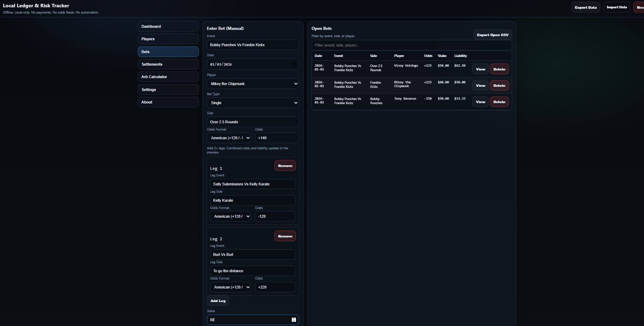
Task: View the Mikey the Chipmunk open bet
Action: (x=480, y=85)
